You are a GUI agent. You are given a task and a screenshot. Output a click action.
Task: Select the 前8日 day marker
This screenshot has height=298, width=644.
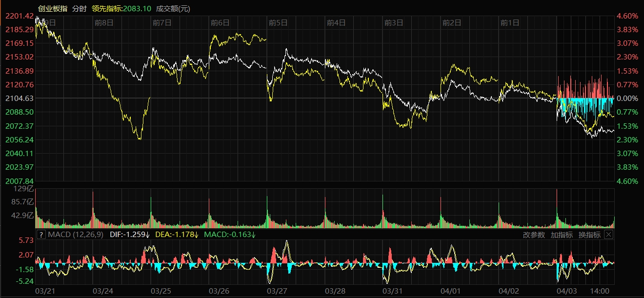point(103,22)
